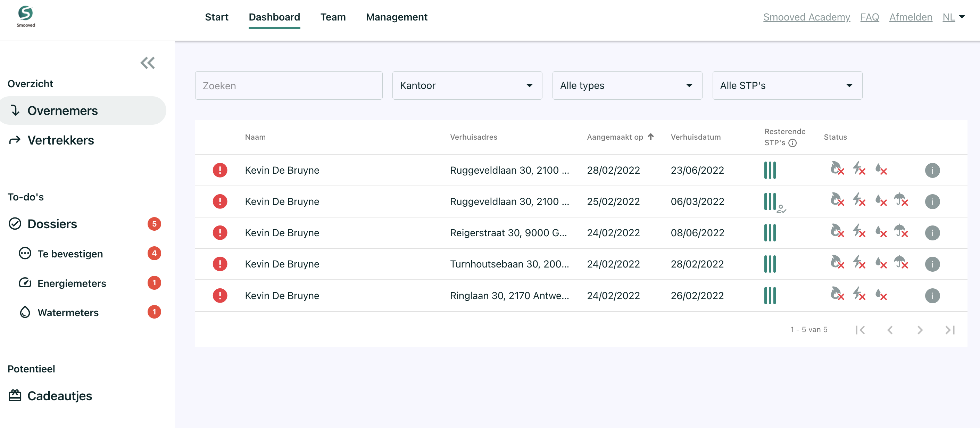980x428 pixels.
Task: Open info button for Turnhoutsebaan row
Action: pyautogui.click(x=932, y=264)
